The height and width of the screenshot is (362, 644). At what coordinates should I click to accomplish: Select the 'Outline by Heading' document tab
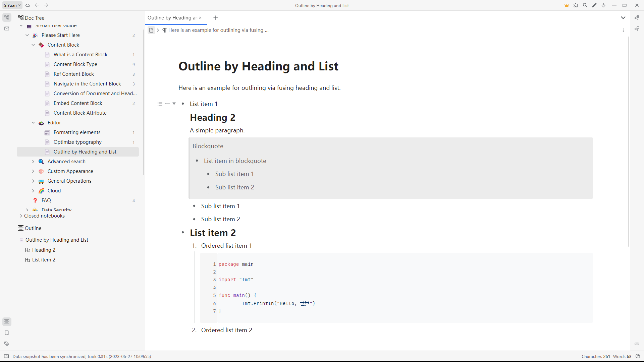click(x=172, y=18)
